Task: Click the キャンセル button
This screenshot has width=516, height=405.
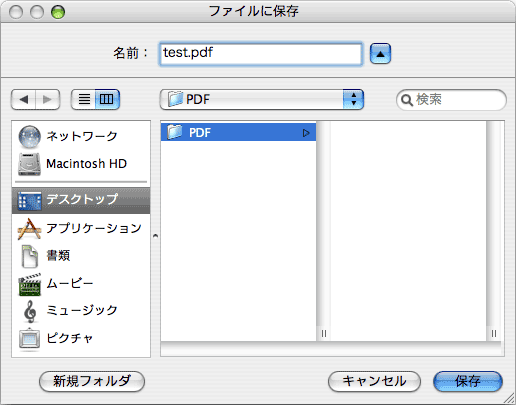Action: pos(374,381)
